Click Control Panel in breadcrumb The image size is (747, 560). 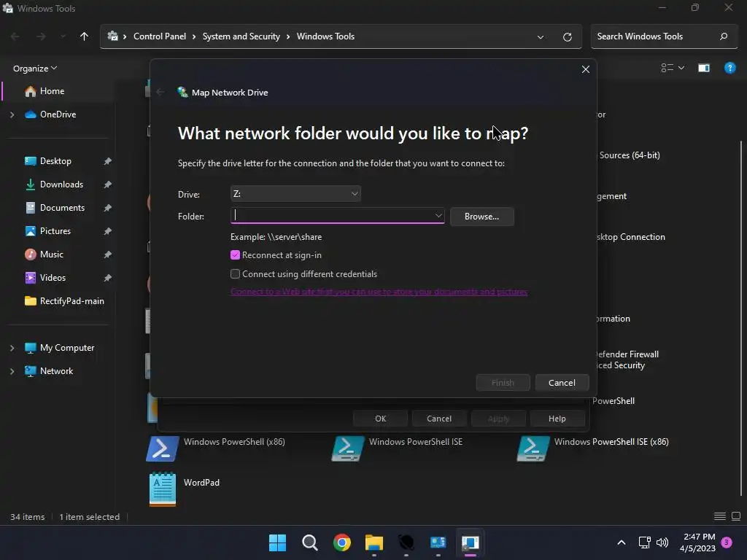click(160, 36)
